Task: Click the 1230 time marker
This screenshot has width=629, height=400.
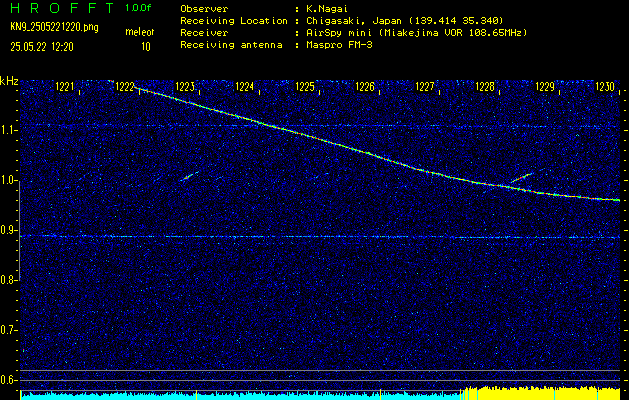Action: click(x=605, y=86)
